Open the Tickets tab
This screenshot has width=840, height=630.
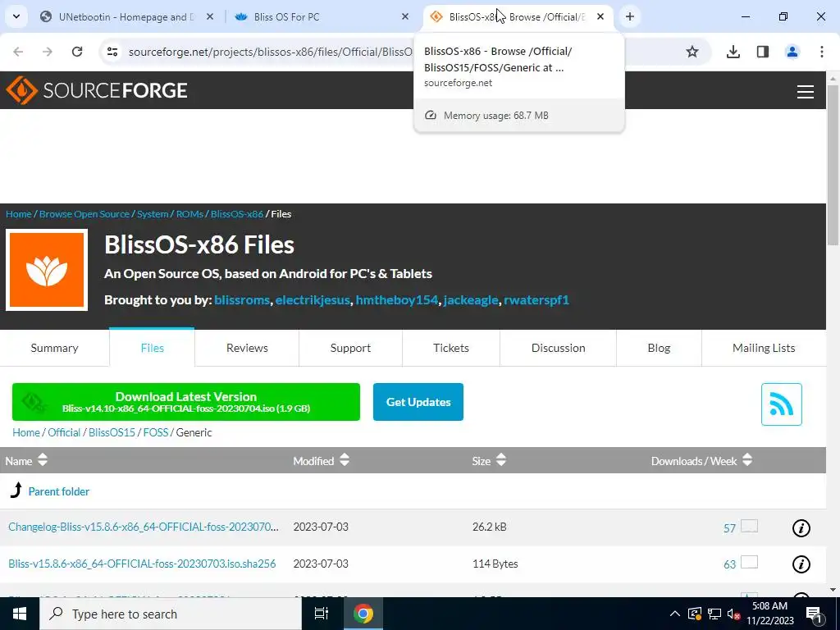coord(451,348)
